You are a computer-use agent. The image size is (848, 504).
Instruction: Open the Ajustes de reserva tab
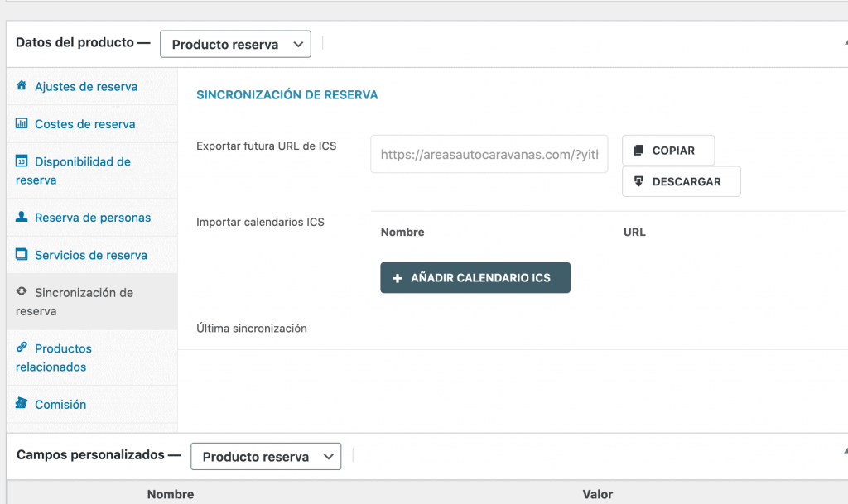(92, 86)
